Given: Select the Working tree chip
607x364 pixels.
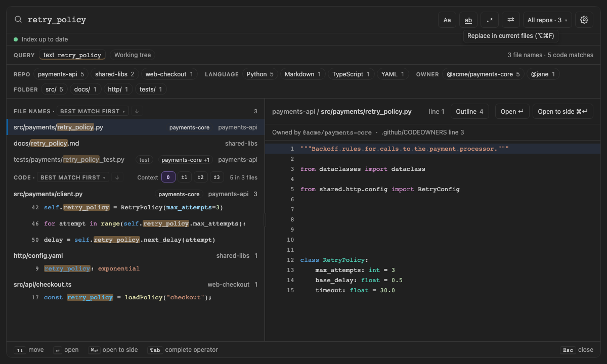Looking at the screenshot, I should pos(133,55).
